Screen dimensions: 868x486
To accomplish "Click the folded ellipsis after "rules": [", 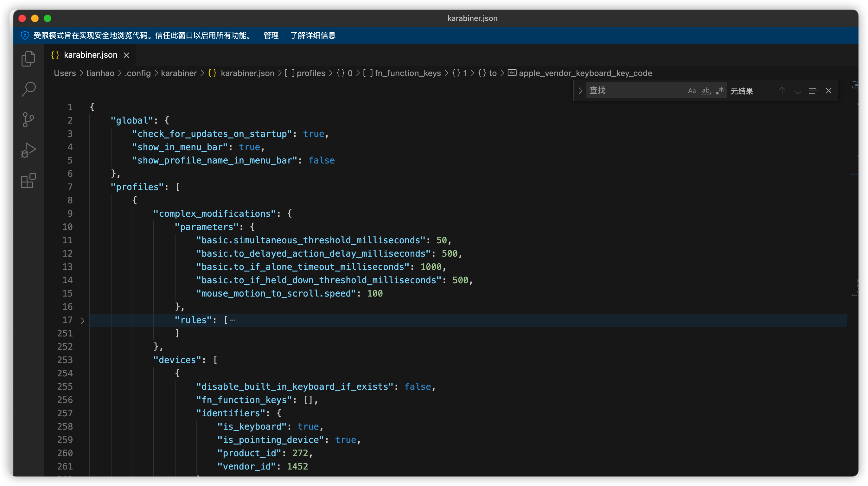I will coord(233,320).
